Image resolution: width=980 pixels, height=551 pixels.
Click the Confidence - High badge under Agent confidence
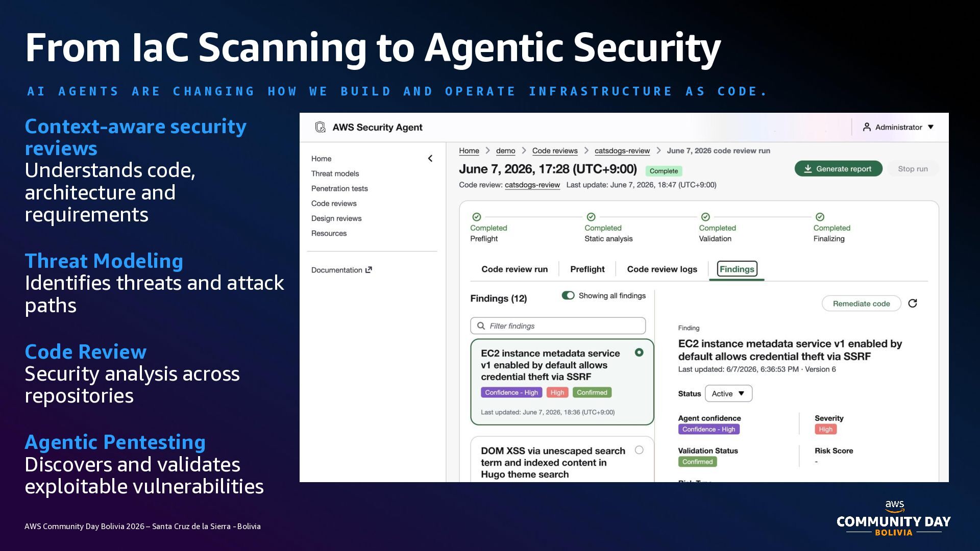[708, 429]
